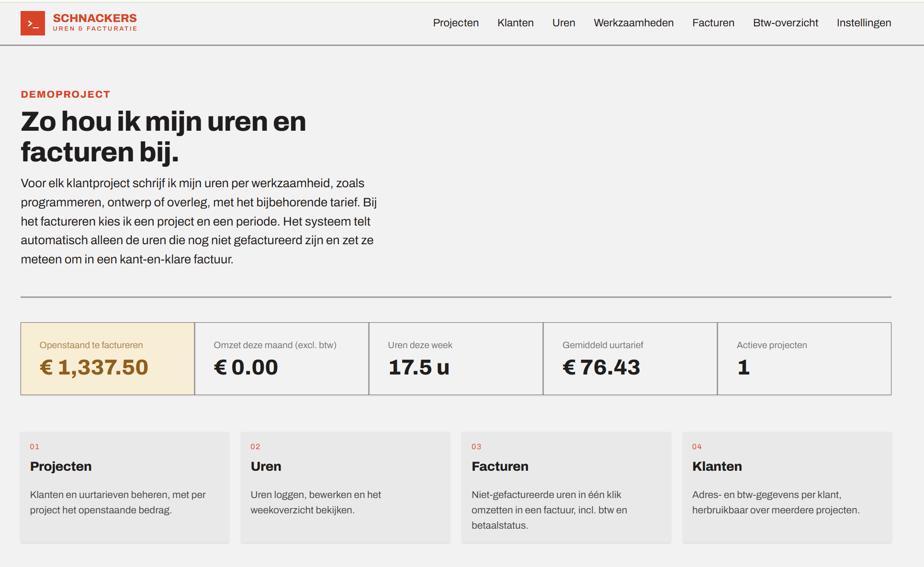Open the 04 Klanten card
Image resolution: width=924 pixels, height=567 pixels.
(x=787, y=487)
